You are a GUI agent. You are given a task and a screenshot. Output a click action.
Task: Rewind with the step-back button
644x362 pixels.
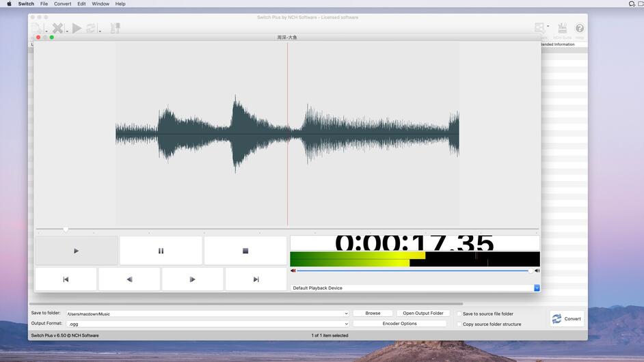coord(129,279)
